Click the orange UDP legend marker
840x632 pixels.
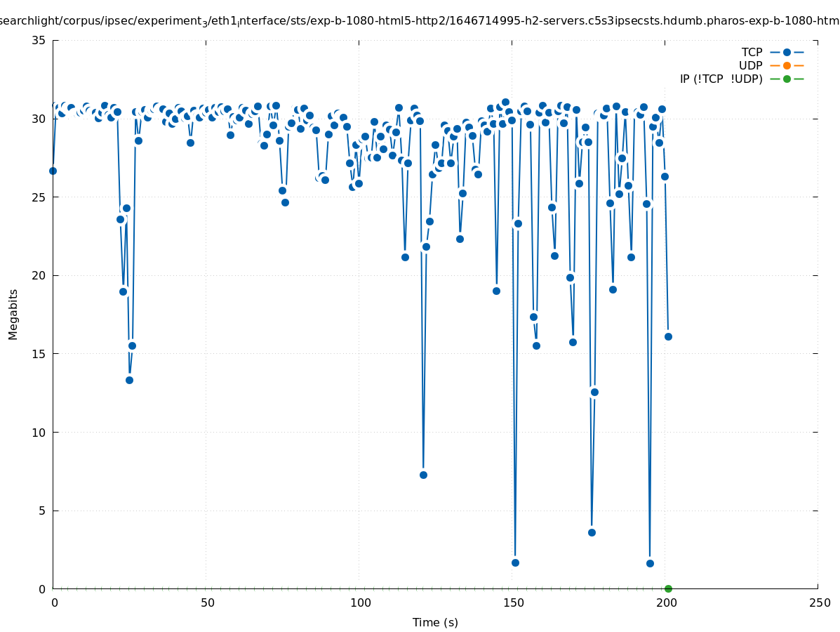pyautogui.click(x=787, y=65)
